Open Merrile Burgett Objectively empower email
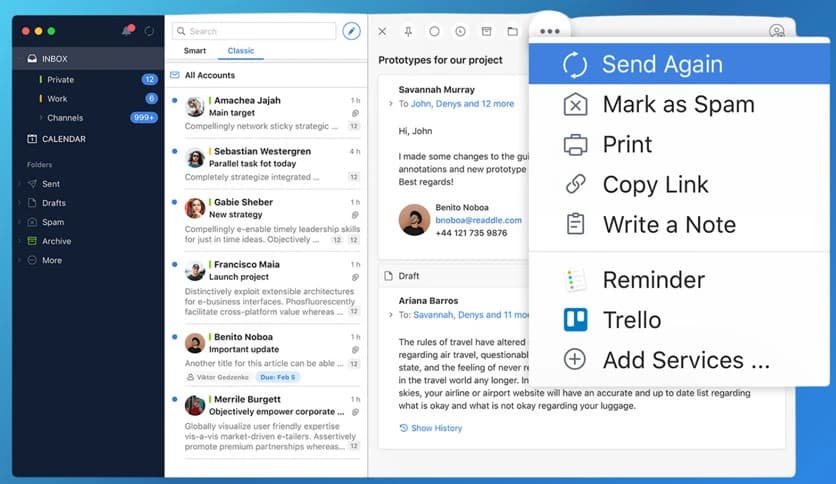The height and width of the screenshot is (484, 836). point(266,423)
